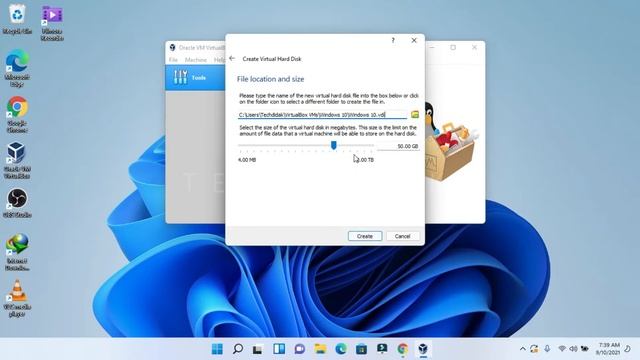
Task: Click the 50.00 GB size field
Action: coord(398,146)
